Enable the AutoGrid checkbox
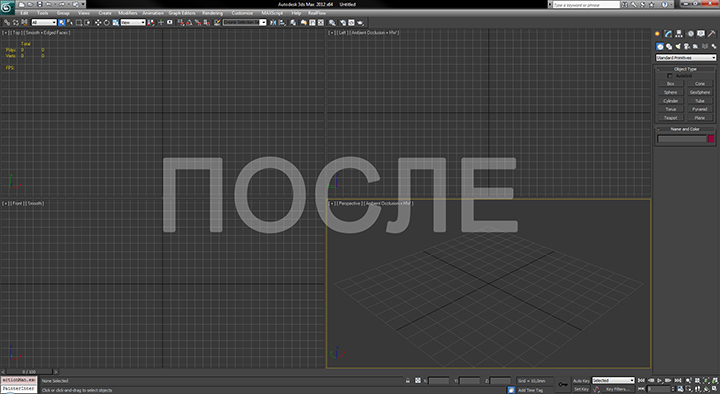Viewport: 720px width, 394px height. click(669, 76)
